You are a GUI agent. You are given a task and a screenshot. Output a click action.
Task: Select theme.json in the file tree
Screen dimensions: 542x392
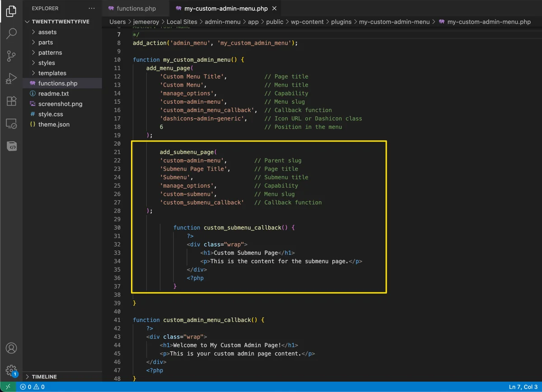point(54,125)
